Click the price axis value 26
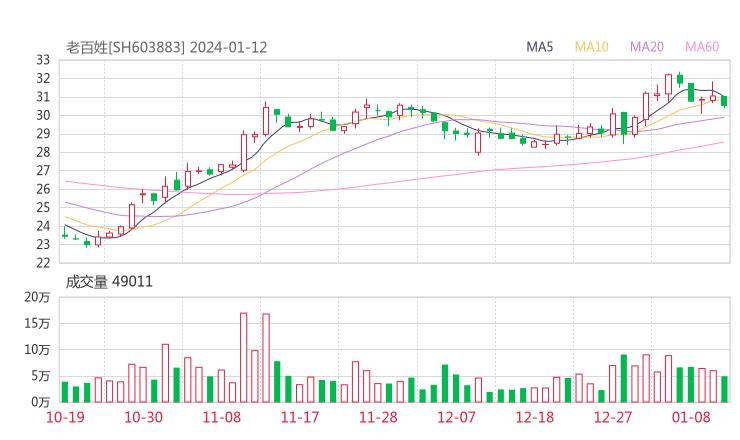The image size is (740, 440). (43, 189)
